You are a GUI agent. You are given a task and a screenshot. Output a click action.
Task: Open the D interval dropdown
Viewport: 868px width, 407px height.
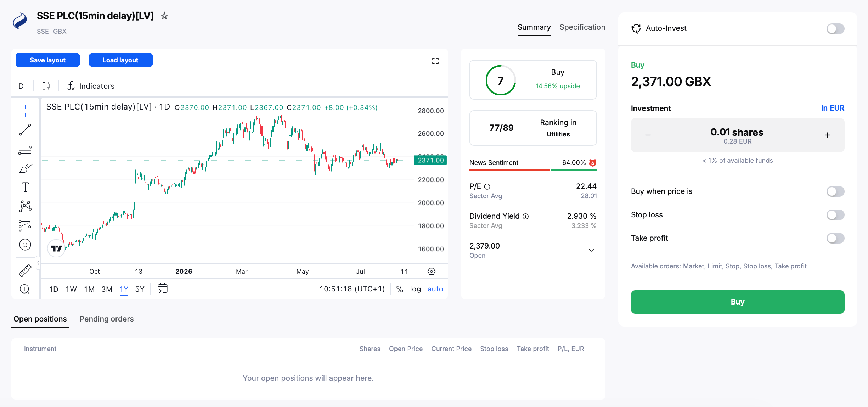click(21, 86)
